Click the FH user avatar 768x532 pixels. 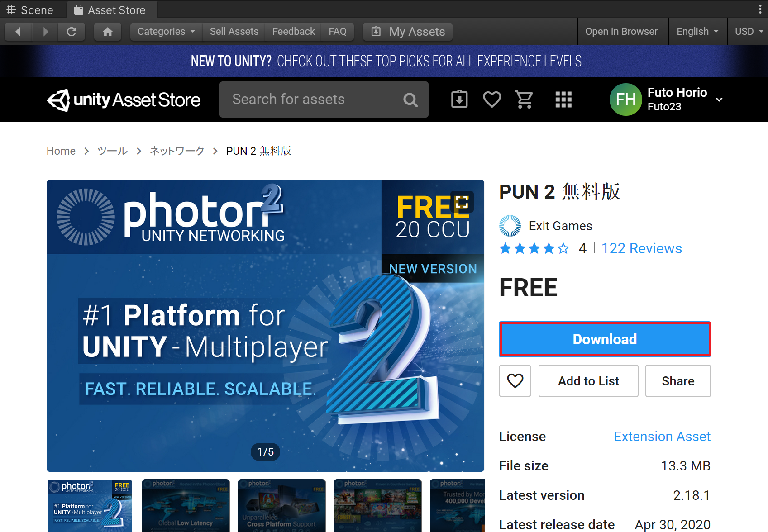tap(626, 100)
